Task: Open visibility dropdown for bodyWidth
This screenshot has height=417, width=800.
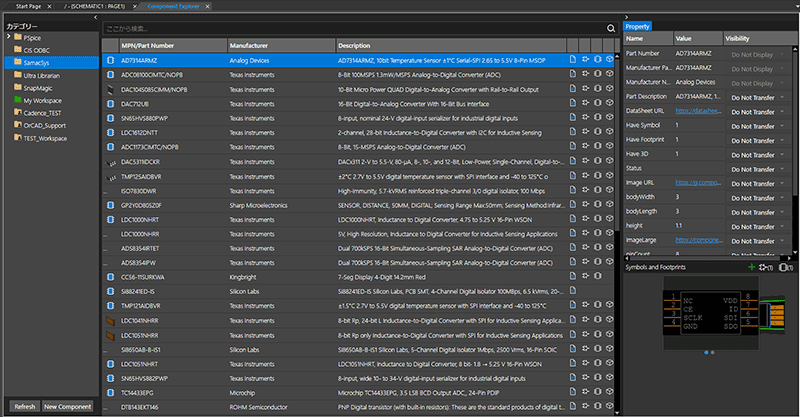Action: point(782,198)
